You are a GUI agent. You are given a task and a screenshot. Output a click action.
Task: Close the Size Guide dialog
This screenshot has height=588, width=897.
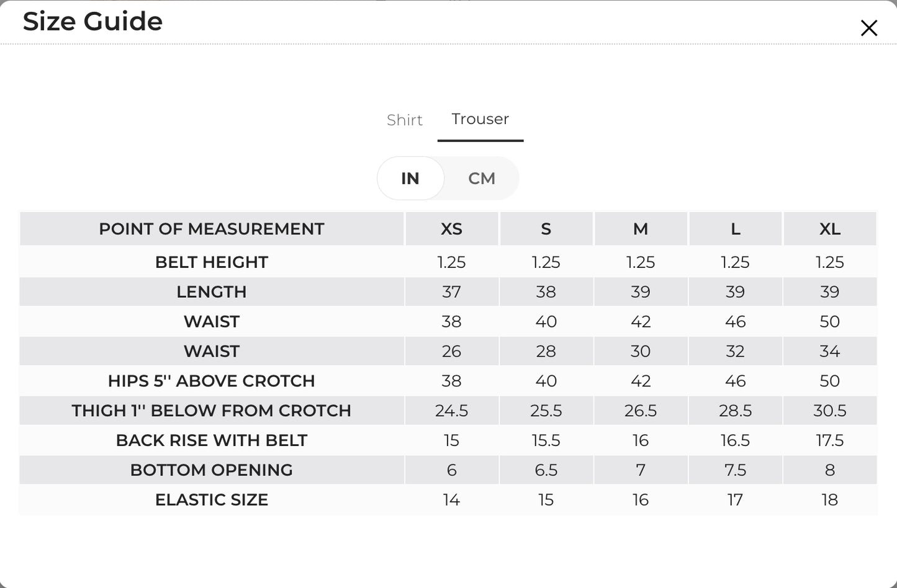pos(869,28)
